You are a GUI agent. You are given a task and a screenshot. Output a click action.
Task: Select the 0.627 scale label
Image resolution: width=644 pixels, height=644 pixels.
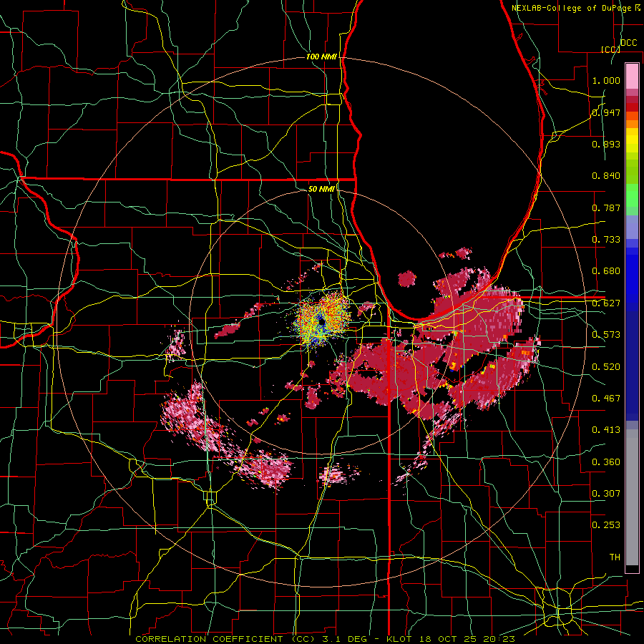(606, 303)
